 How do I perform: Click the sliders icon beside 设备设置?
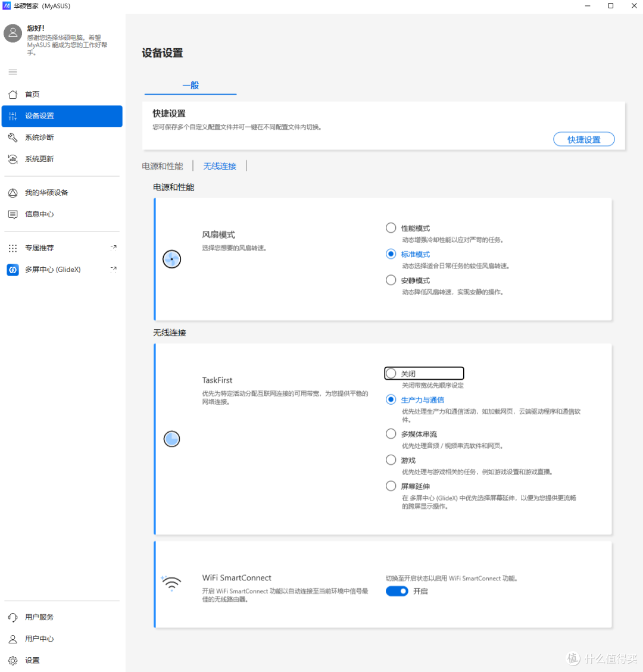coord(13,116)
